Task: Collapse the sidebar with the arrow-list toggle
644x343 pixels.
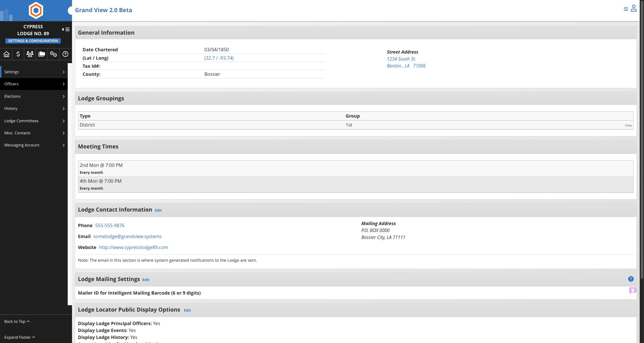Action: point(66,29)
